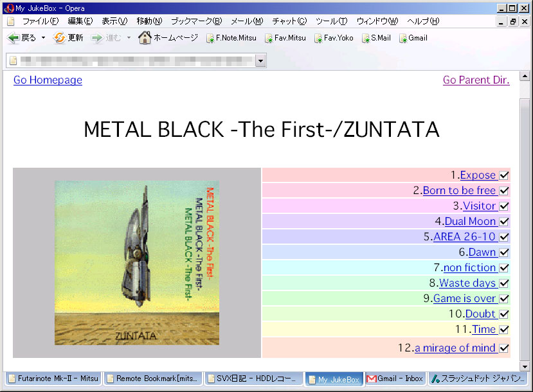Image resolution: width=533 pixels, height=392 pixels.
Task: Click the vertical scrollbar down arrow
Action: coord(525,366)
